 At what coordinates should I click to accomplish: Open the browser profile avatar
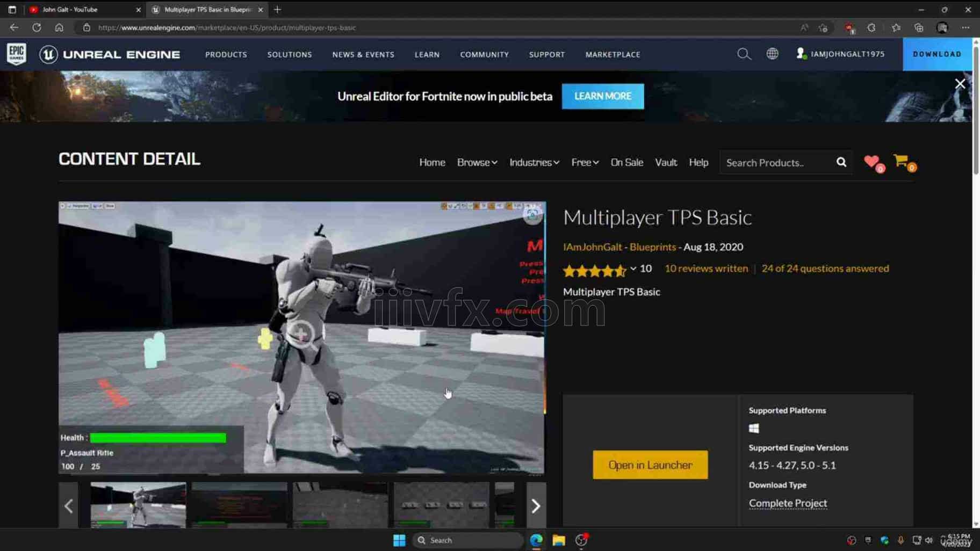tap(942, 27)
